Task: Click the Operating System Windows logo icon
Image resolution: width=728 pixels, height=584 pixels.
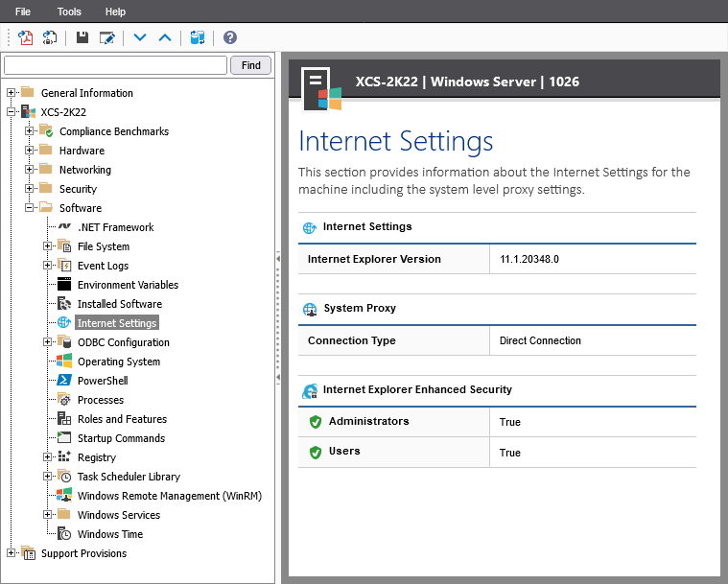Action: coord(64,362)
